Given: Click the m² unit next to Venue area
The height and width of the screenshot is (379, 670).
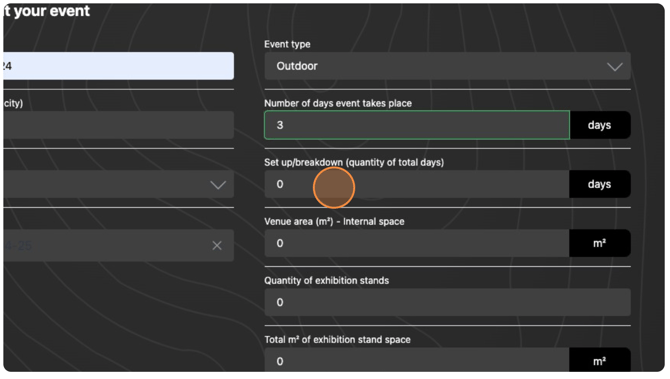Looking at the screenshot, I should [599, 243].
